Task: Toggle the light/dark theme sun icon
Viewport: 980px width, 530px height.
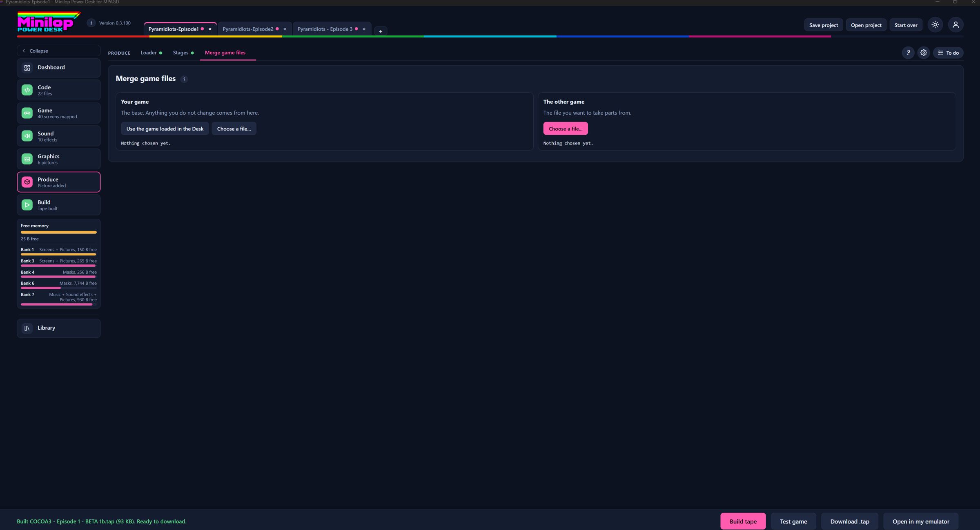Action: point(935,25)
